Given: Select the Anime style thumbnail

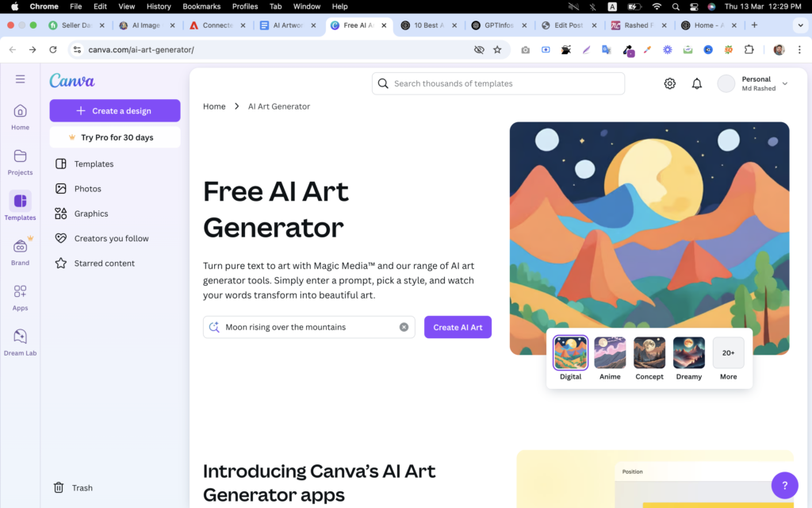Looking at the screenshot, I should tap(610, 352).
